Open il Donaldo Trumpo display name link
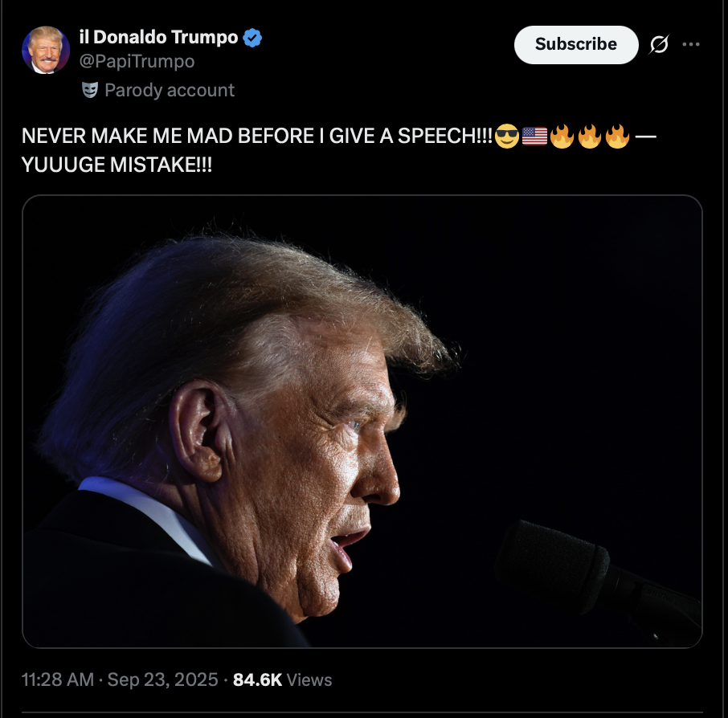The image size is (728, 718). (159, 38)
